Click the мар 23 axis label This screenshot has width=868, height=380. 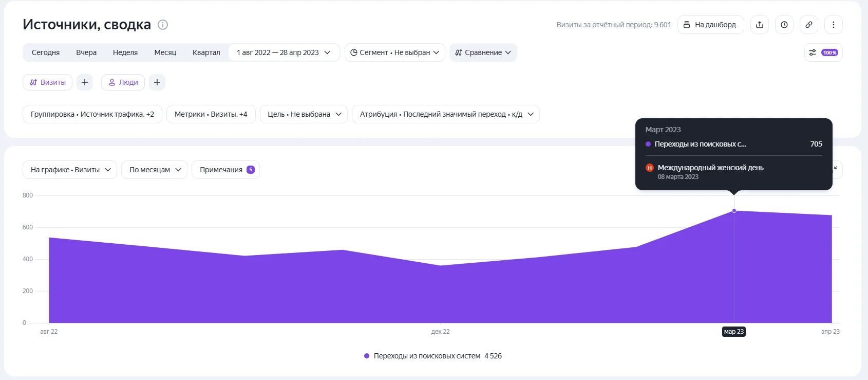734,332
